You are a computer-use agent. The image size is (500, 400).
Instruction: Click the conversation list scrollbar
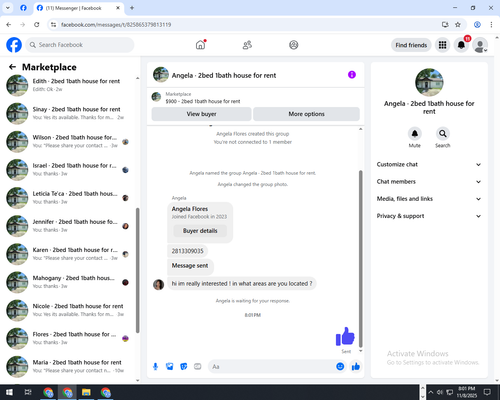pos(138,270)
